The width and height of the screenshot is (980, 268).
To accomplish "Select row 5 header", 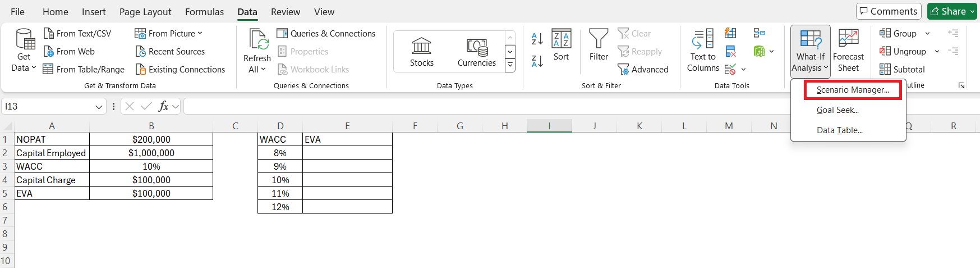I will [6, 193].
